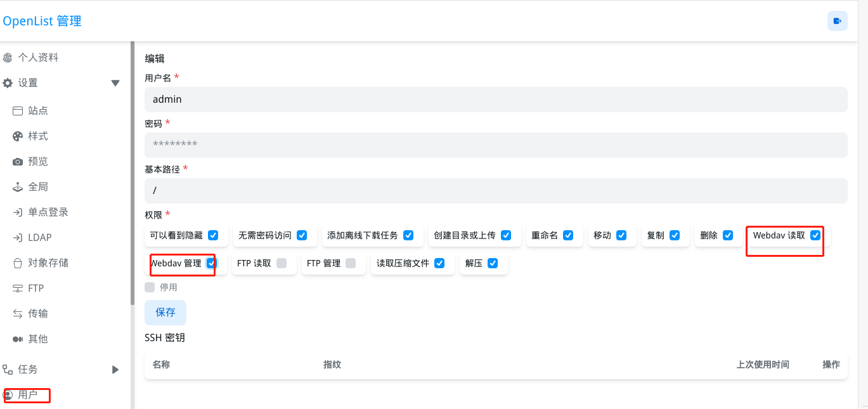
Task: Uncheck the 重命名 permission
Action: pos(568,235)
